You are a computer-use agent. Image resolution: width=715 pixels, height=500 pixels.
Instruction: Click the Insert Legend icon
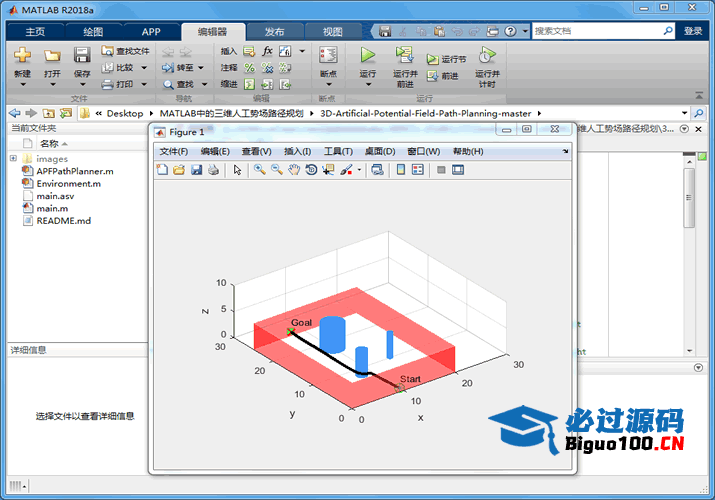pyautogui.click(x=418, y=170)
